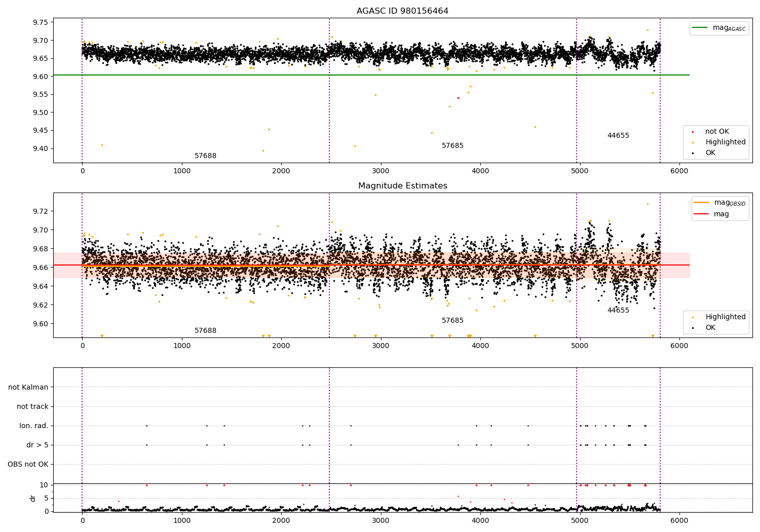Screen dimensions: 760x532
Task: Click the 'not OK' legend entry
Action: pyautogui.click(x=717, y=132)
